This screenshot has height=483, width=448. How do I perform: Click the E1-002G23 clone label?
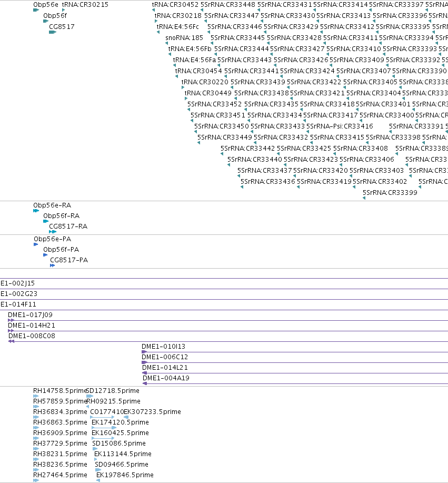point(19,294)
